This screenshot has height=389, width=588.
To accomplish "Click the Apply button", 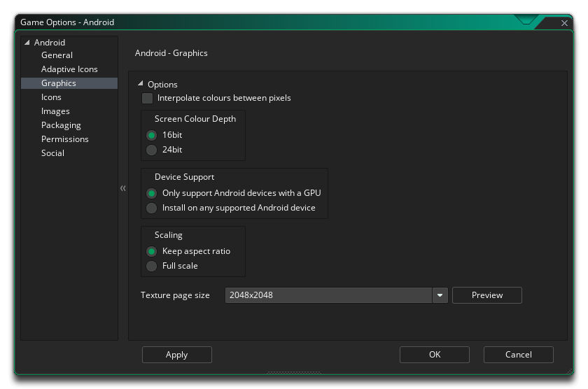I will pyautogui.click(x=176, y=355).
